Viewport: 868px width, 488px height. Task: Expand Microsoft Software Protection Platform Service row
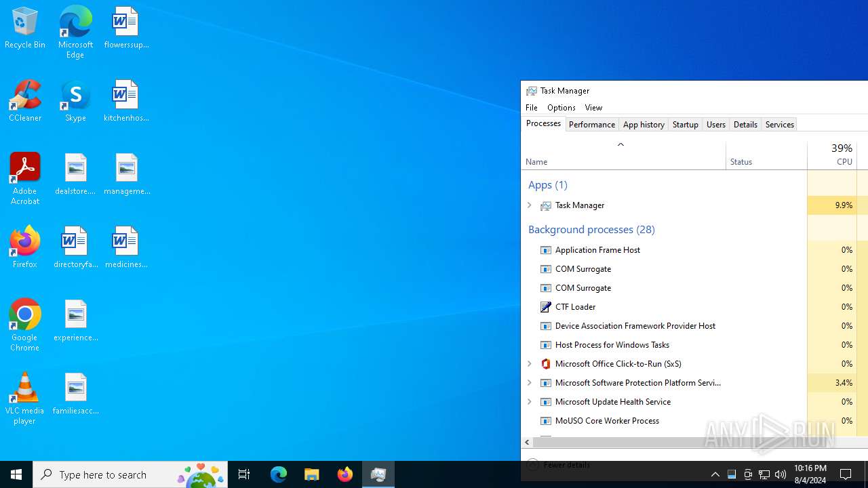pos(530,383)
